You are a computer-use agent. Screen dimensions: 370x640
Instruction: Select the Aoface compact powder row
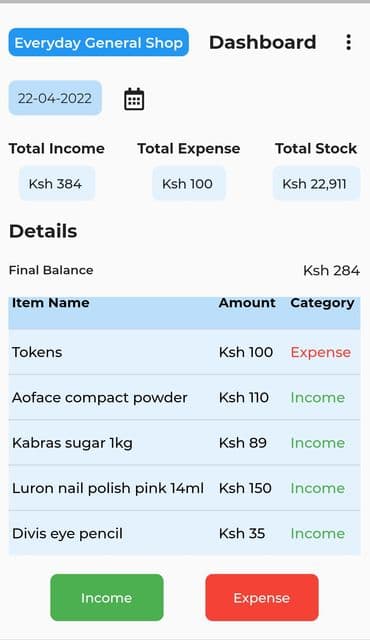point(184,398)
